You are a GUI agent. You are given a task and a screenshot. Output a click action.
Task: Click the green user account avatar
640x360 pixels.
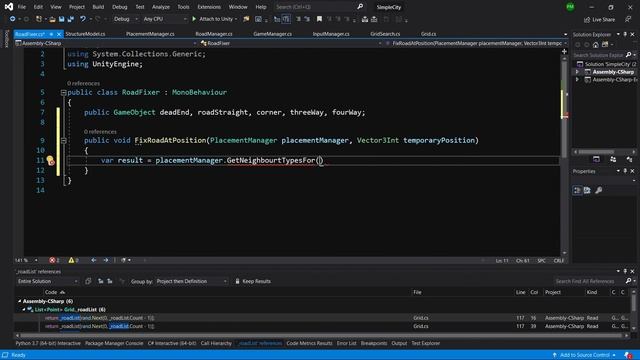point(570,7)
